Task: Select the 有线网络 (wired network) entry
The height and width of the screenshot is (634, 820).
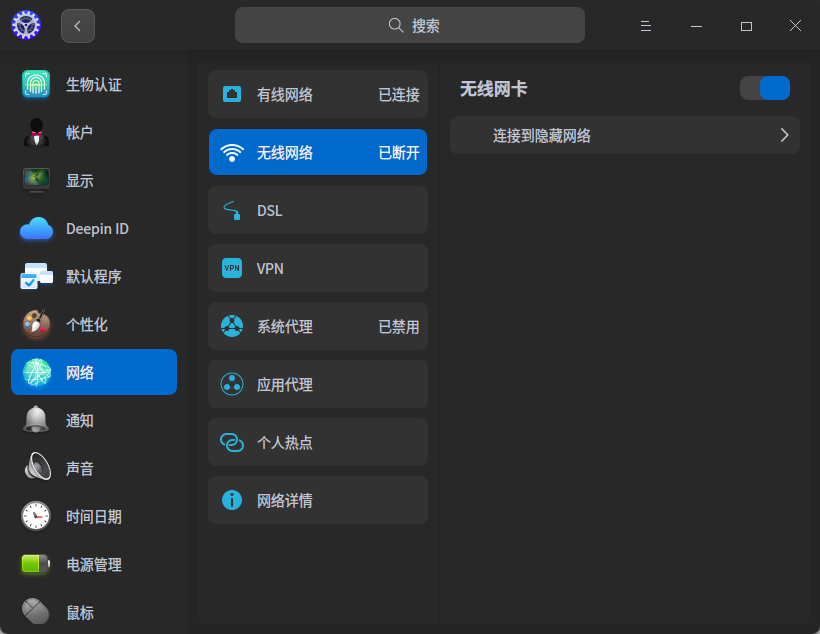Action: click(x=318, y=94)
